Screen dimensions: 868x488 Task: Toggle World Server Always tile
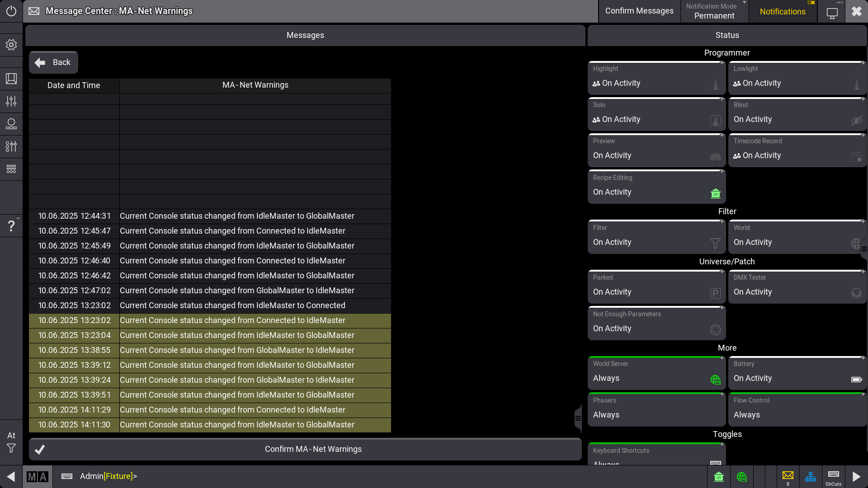656,374
